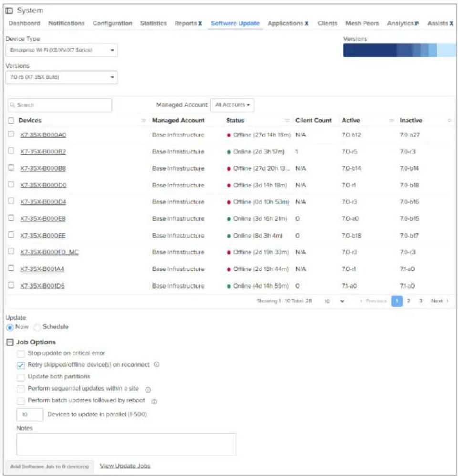Toggle the sidebar panel icon beside System

9,10
